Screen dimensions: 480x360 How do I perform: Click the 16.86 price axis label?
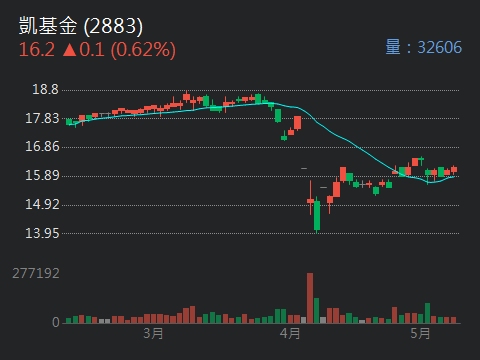click(x=42, y=147)
